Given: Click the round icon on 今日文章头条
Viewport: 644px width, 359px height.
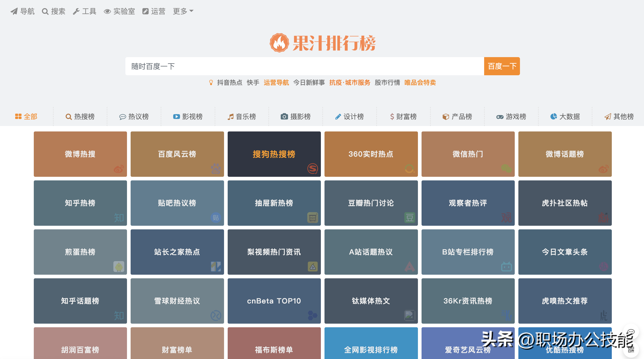Looking at the screenshot, I should (603, 267).
